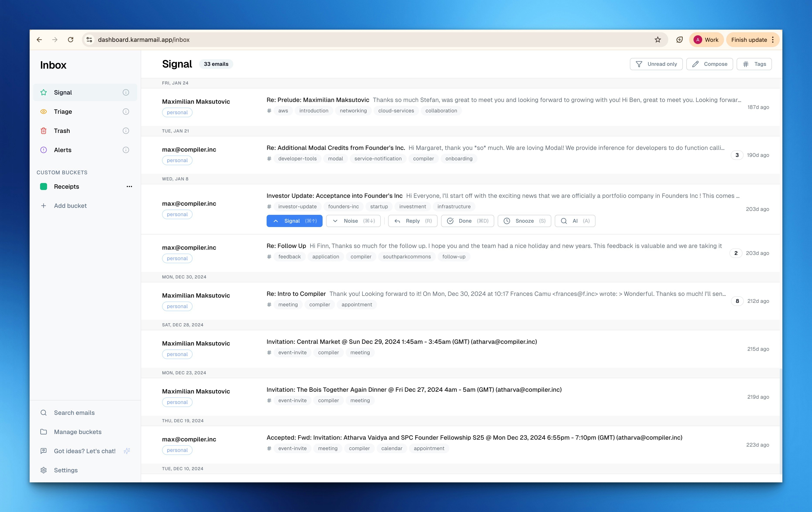Click the info icon beside Trash
812x512 pixels.
126,131
